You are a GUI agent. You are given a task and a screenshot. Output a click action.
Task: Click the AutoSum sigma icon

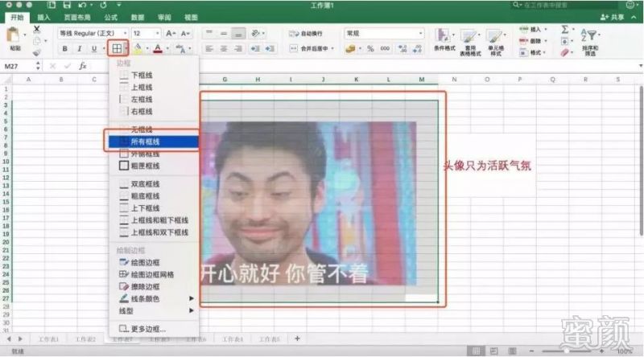(x=565, y=29)
